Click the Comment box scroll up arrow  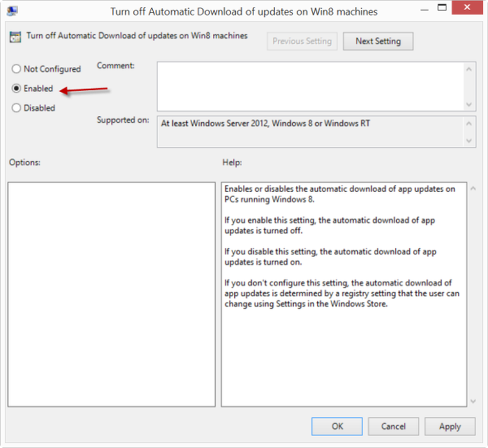click(469, 69)
